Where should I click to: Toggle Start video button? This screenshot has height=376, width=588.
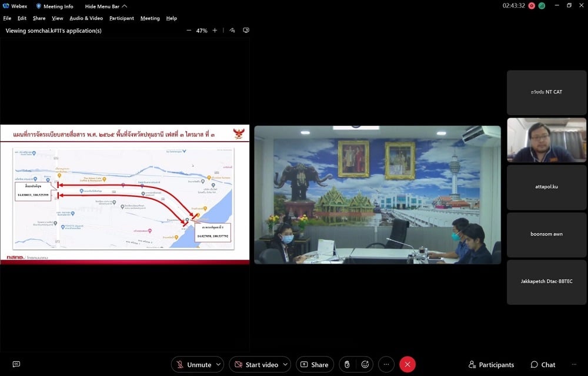(x=256, y=364)
